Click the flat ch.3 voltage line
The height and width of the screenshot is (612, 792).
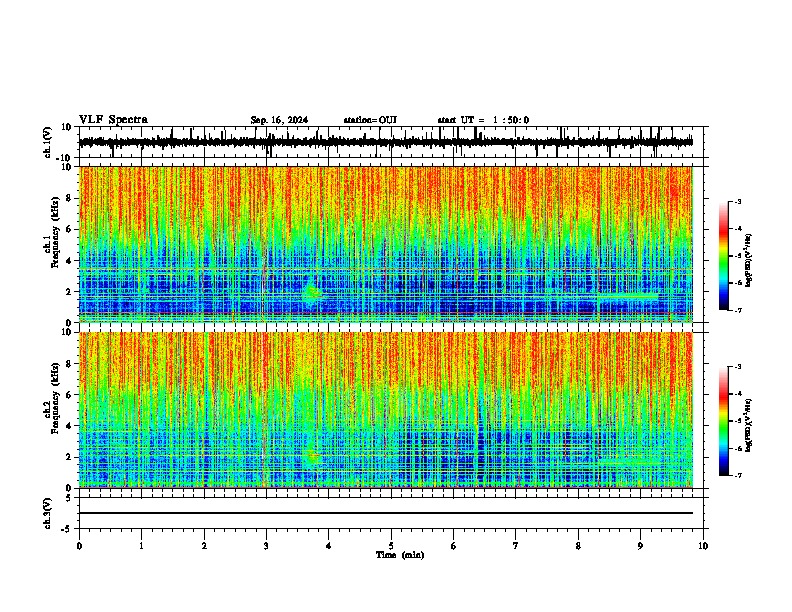pos(385,513)
